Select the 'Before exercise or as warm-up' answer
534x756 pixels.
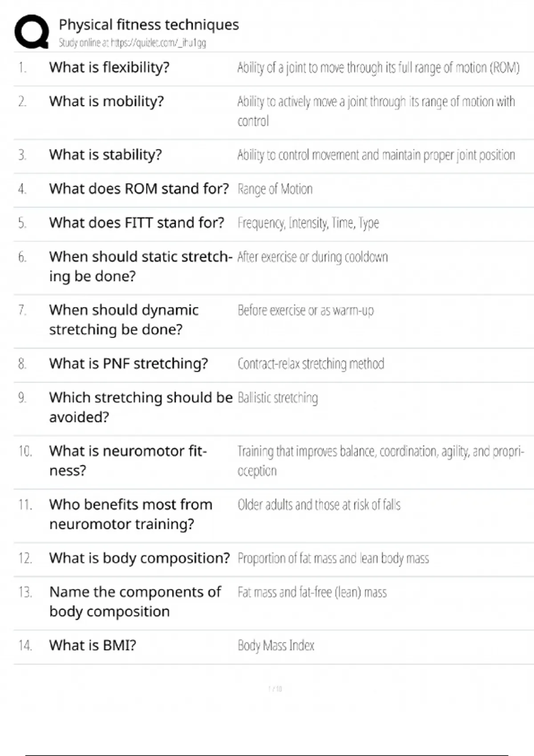coord(305,310)
